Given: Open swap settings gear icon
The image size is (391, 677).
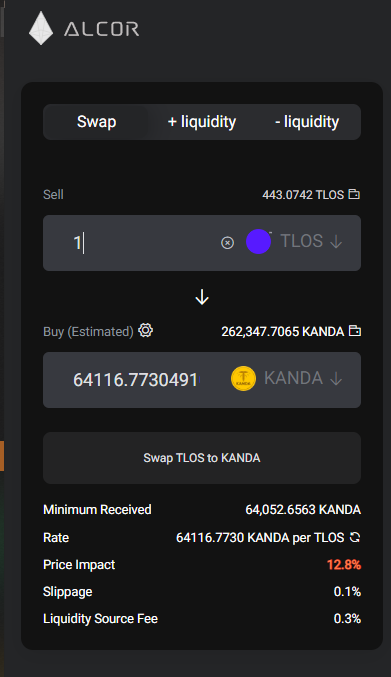Looking at the screenshot, I should pyautogui.click(x=145, y=330).
